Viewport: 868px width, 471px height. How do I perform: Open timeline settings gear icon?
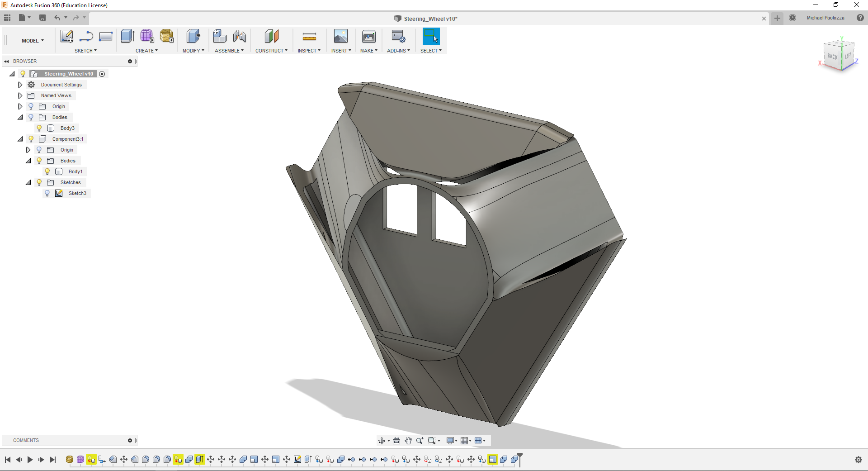click(x=859, y=460)
